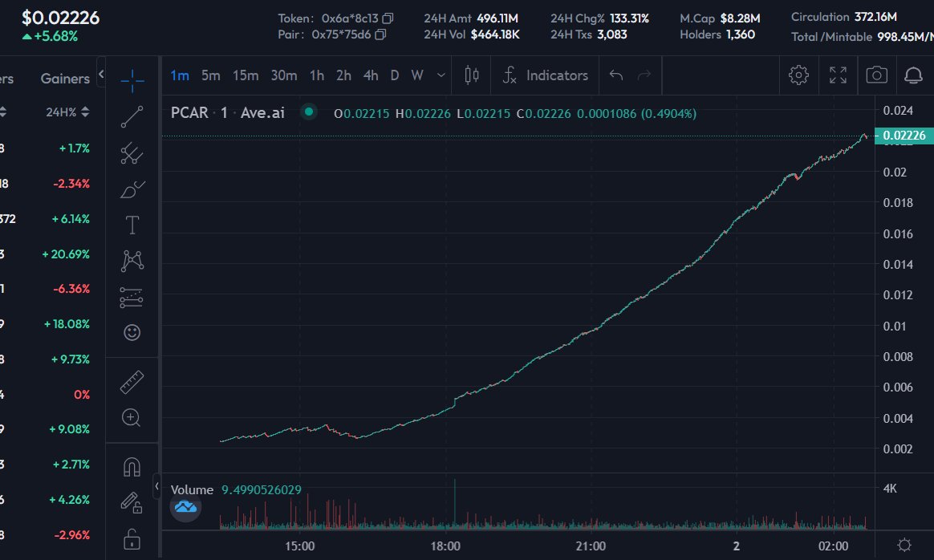Select the crosshair cursor tool
Screen dimensions: 934x560
[x=132, y=81]
